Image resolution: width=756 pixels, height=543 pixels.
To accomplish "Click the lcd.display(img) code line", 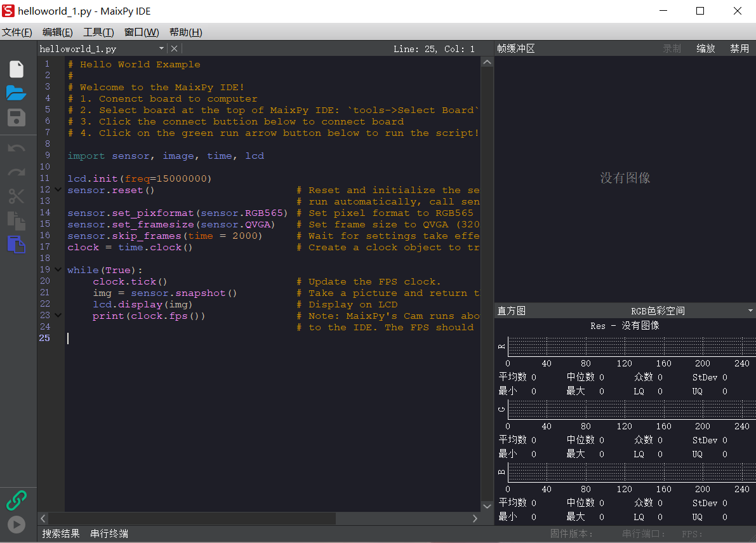I will 143,304.
